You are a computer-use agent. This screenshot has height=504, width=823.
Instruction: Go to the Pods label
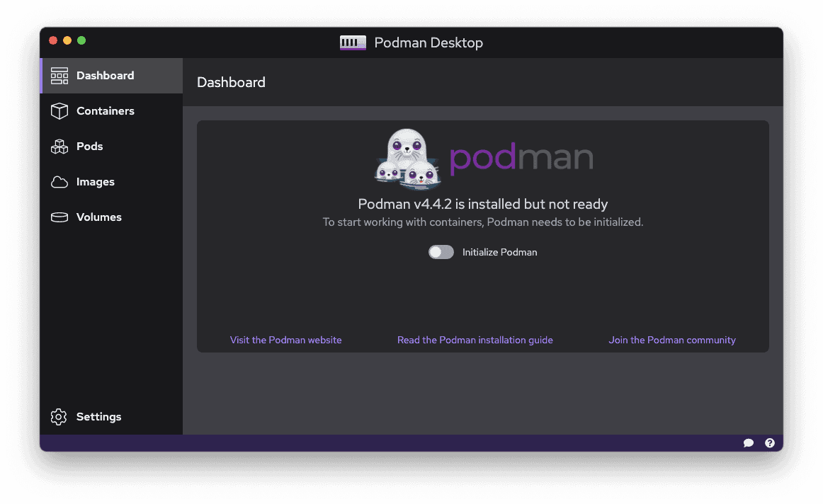[90, 147]
